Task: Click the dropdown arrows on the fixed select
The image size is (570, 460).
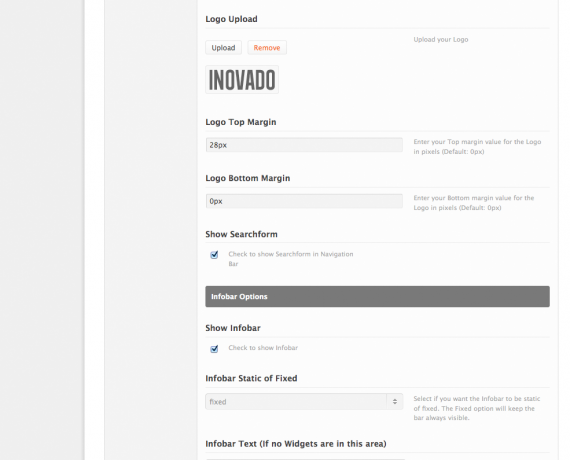Action: coord(395,401)
